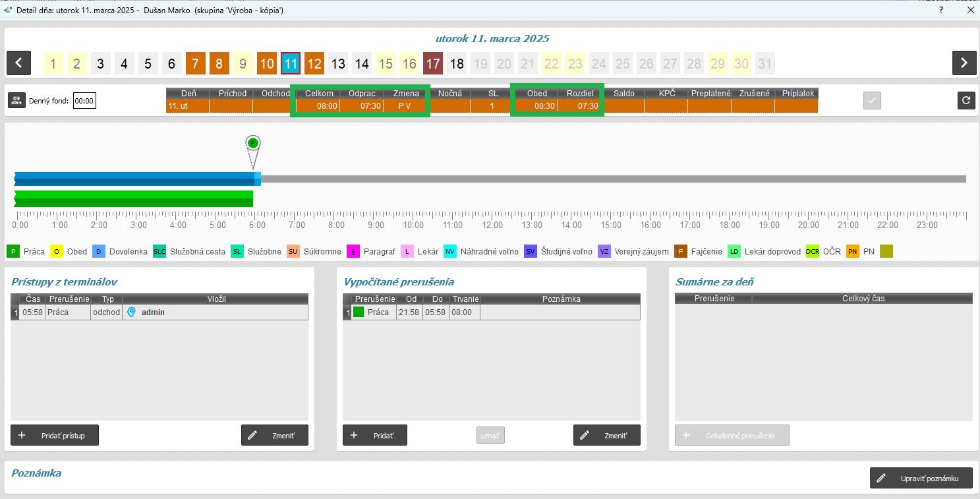Viewport: 980px width, 499px height.
Task: Click the Pridať prístup button
Action: [x=55, y=435]
